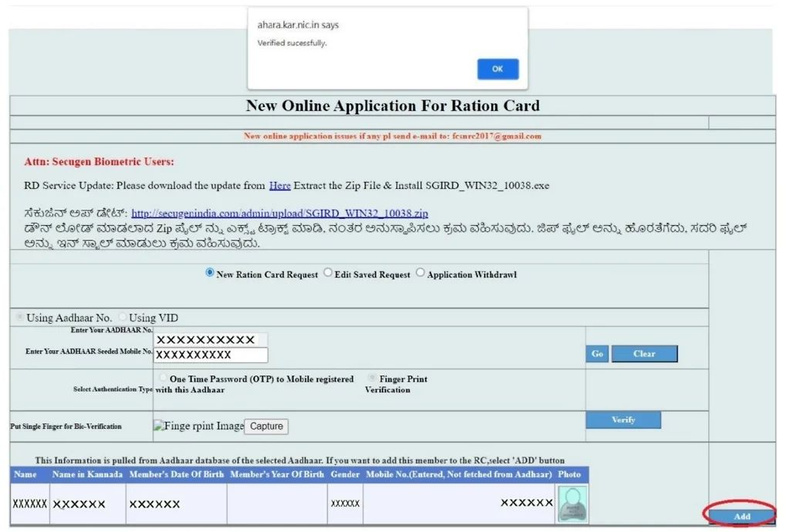The height and width of the screenshot is (532, 790).
Task: Click 'Attn: Secugen Biometric Users:' text
Action: click(x=100, y=162)
